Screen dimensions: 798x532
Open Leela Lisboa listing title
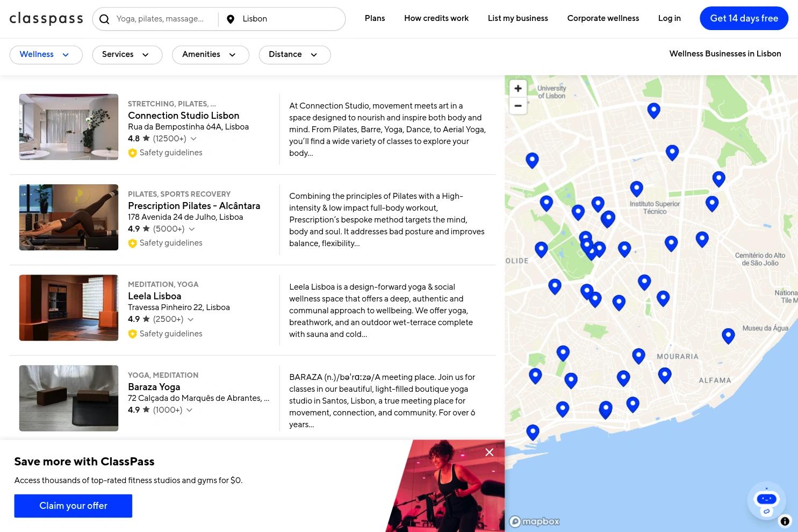155,297
